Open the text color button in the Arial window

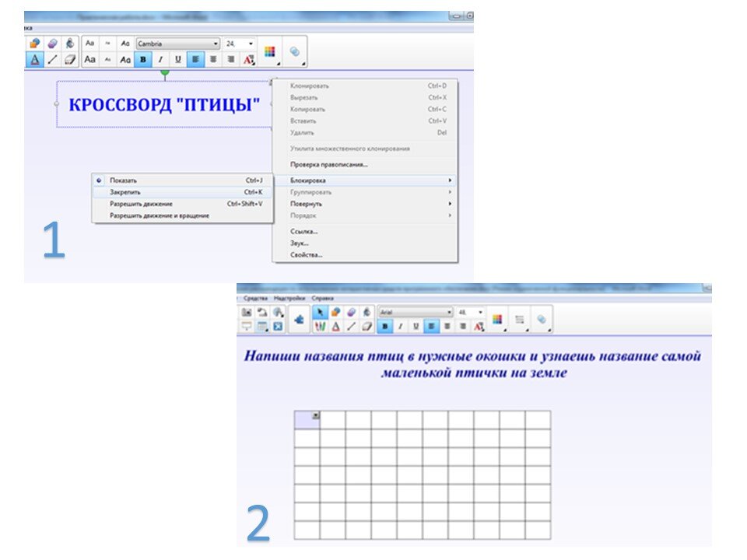(x=479, y=327)
